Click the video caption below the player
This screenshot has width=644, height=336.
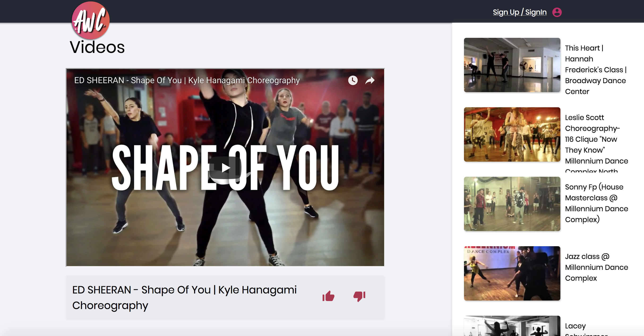click(185, 297)
